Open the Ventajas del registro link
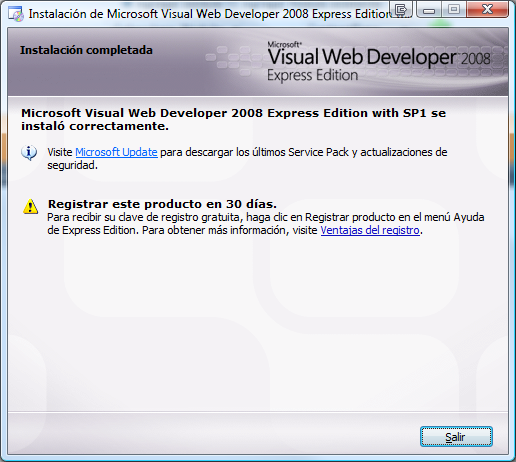The image size is (516, 462). click(x=370, y=230)
